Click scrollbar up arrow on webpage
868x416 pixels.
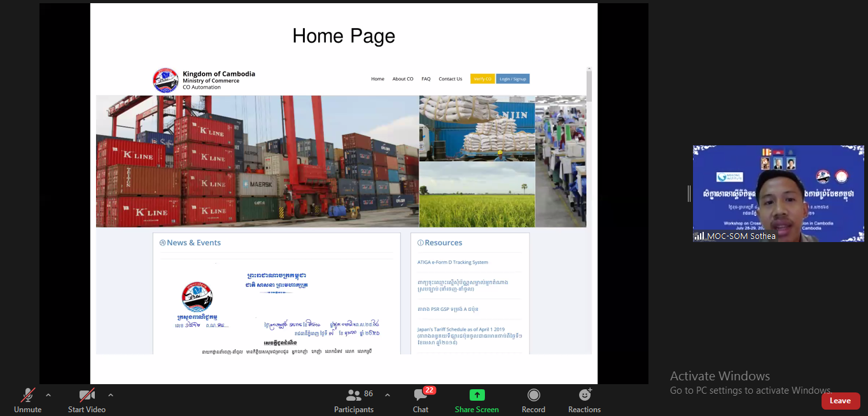pyautogui.click(x=589, y=69)
